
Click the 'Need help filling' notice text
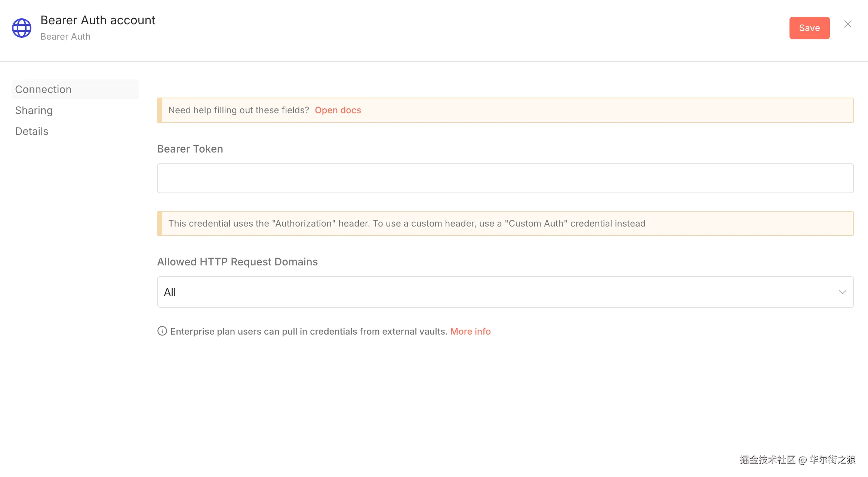click(238, 110)
